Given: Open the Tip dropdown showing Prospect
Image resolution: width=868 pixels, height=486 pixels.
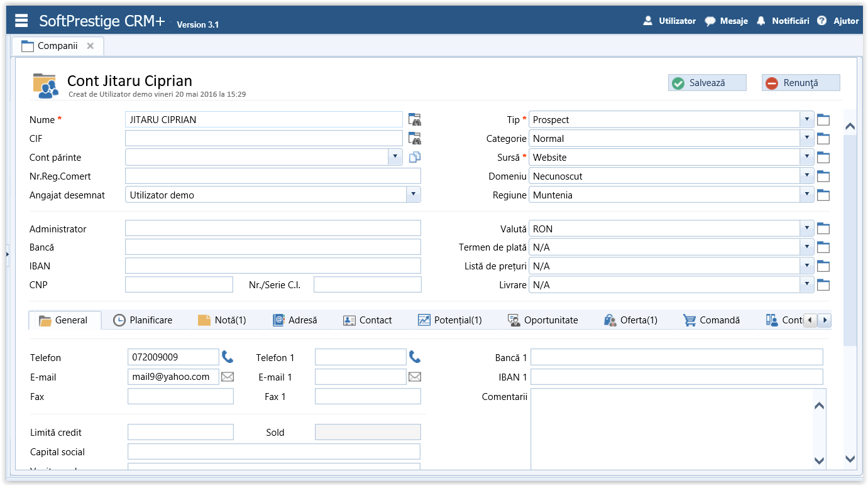Looking at the screenshot, I should pos(807,120).
